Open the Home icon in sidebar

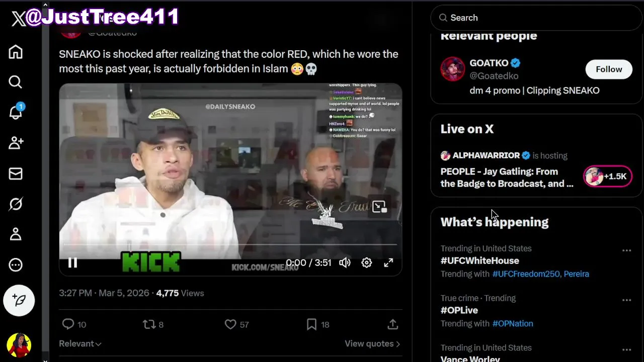(x=16, y=52)
